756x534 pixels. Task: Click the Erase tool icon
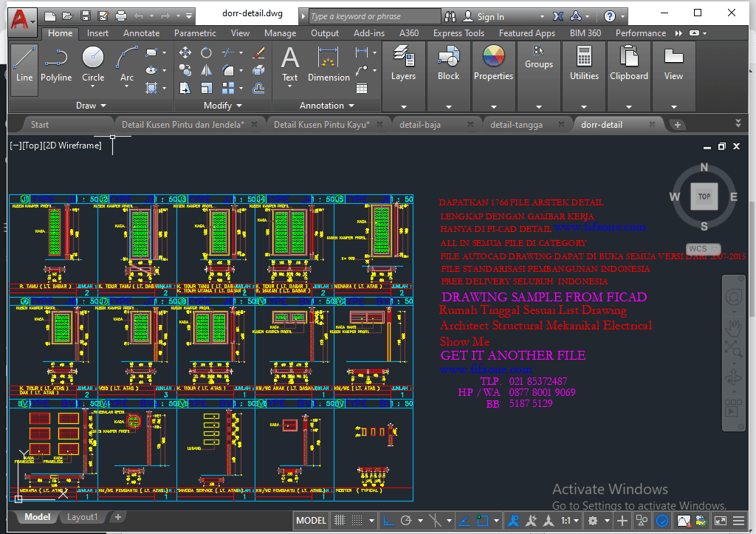click(x=258, y=52)
